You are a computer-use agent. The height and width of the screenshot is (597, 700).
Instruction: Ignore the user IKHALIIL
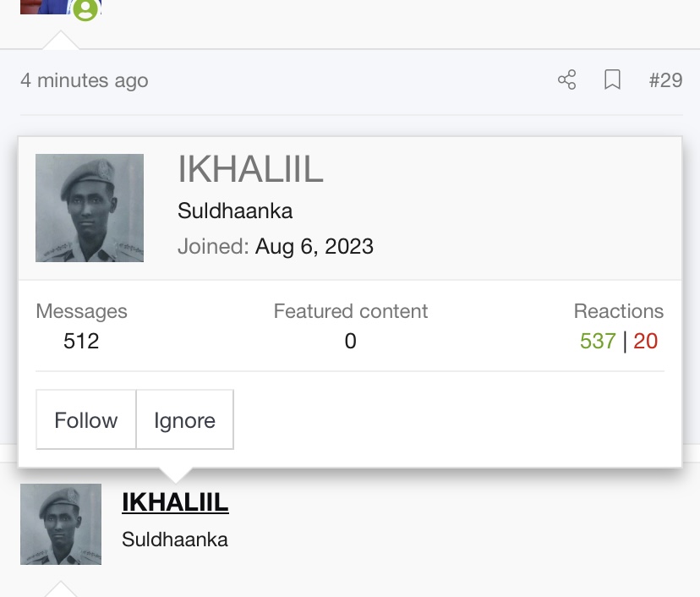[x=185, y=419]
